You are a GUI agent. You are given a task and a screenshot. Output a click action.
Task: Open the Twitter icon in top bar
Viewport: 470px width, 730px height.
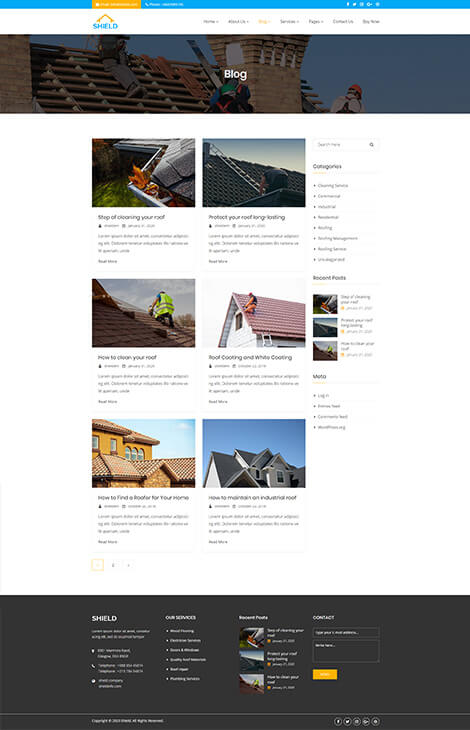354,4
